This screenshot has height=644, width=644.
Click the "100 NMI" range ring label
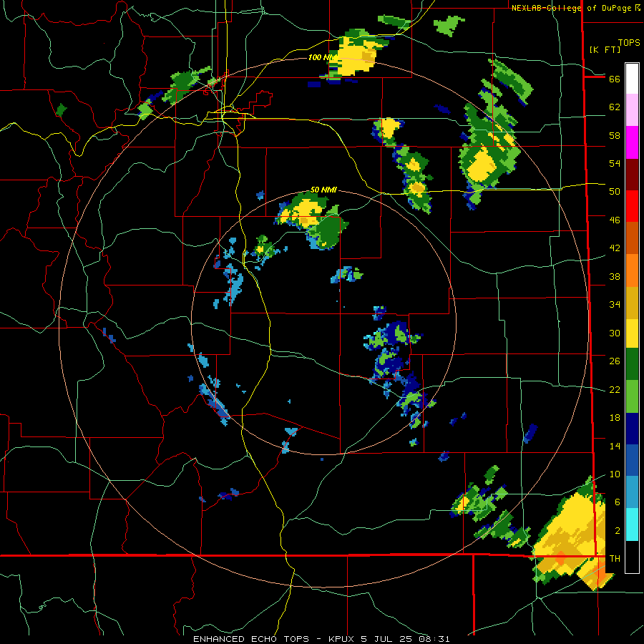point(322,57)
